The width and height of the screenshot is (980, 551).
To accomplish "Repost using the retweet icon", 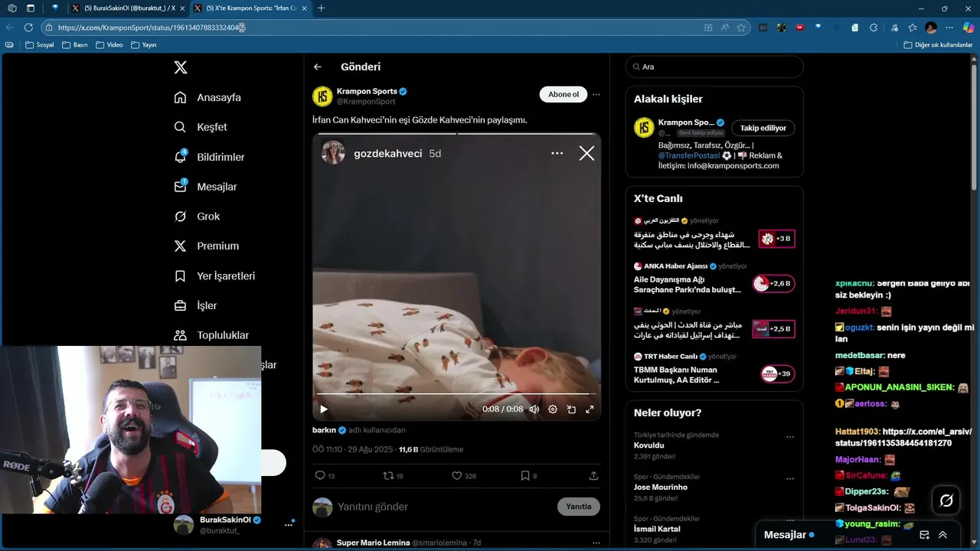I will (x=388, y=475).
